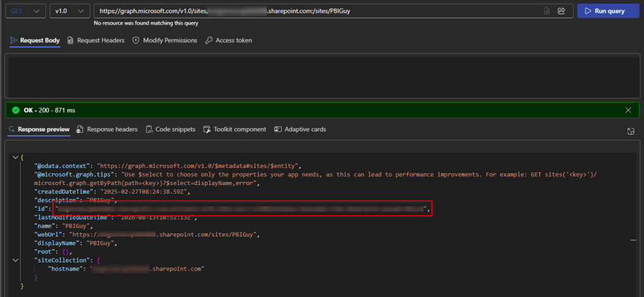Click the createdDateTime value "2025-02-27T08:24:38.59Z"
The height and width of the screenshot is (297, 644).
pyautogui.click(x=143, y=192)
